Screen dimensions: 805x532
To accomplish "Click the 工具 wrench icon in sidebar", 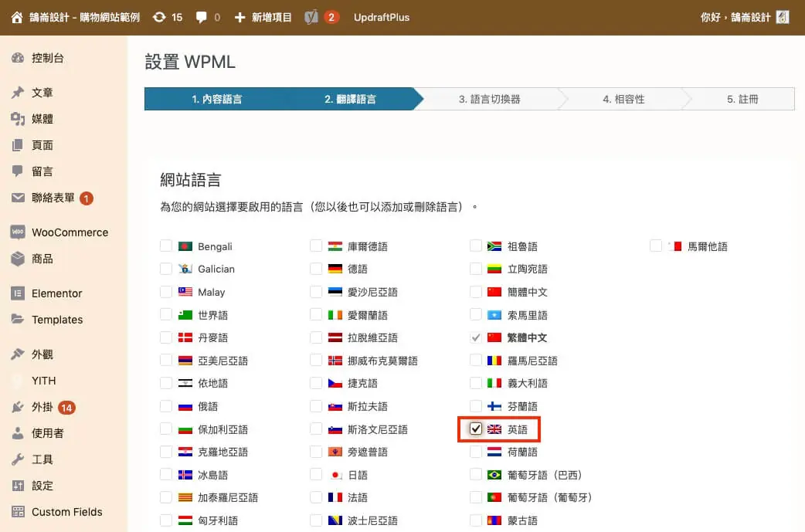I will tap(18, 459).
